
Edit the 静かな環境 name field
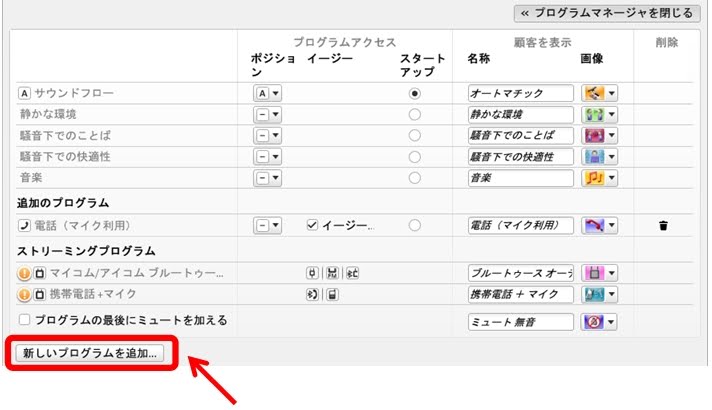coord(521,114)
